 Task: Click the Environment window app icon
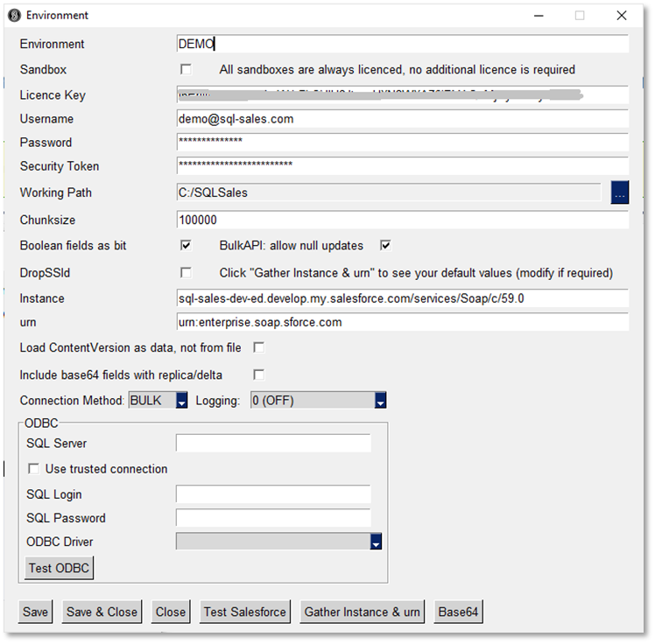tap(14, 16)
